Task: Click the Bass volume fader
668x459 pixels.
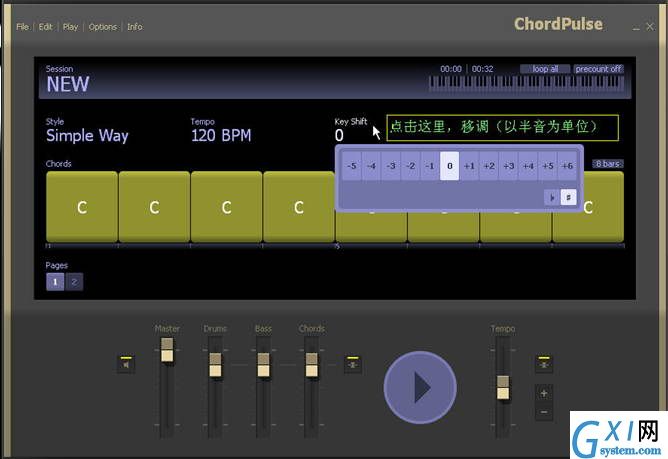Action: (x=263, y=365)
